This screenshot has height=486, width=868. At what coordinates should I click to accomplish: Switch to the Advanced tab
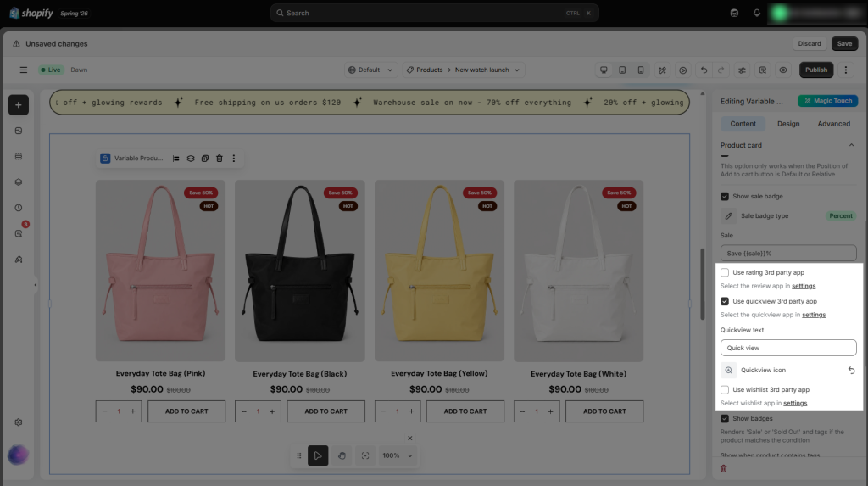click(x=834, y=124)
